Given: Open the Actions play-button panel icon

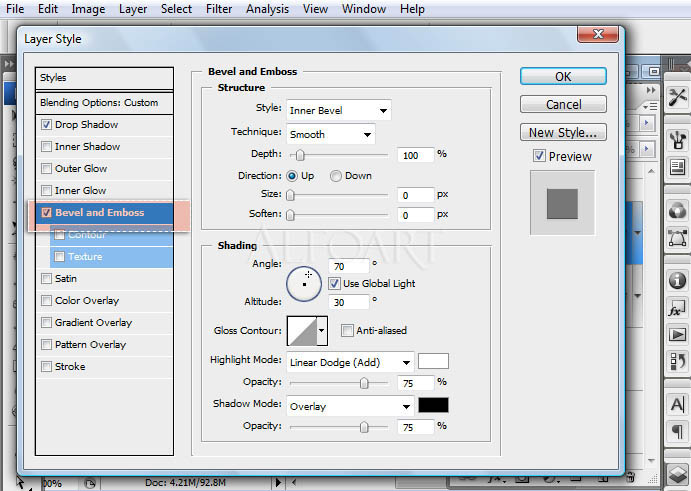Looking at the screenshot, I should pyautogui.click(x=678, y=335).
